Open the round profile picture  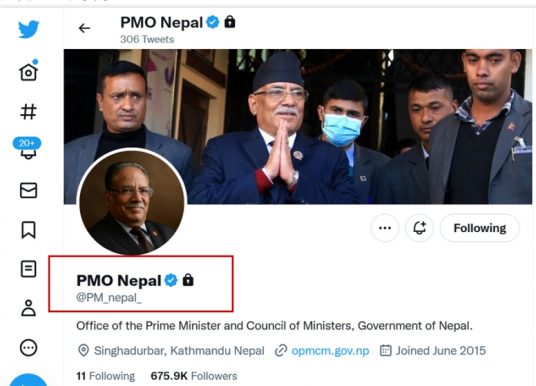coord(132,202)
